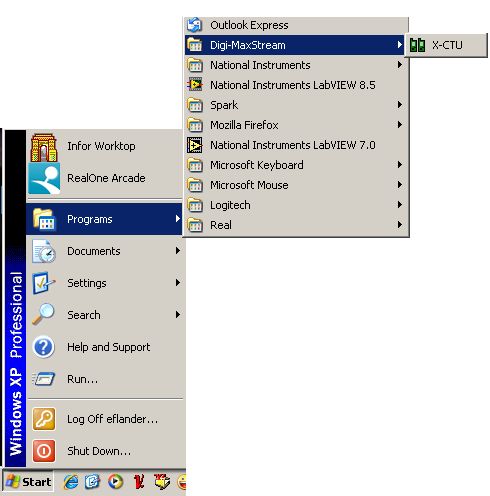
Task: Click the Microsoft Mouse folder icon
Action: pos(195,185)
